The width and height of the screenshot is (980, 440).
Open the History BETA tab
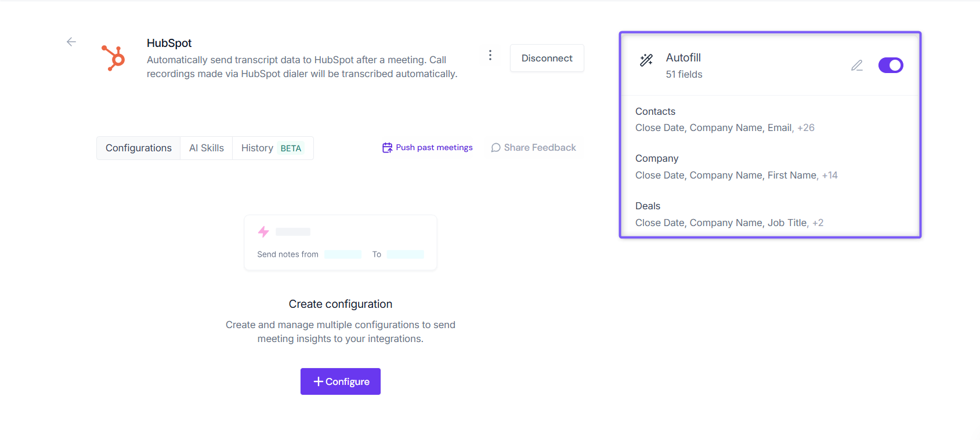click(x=273, y=148)
